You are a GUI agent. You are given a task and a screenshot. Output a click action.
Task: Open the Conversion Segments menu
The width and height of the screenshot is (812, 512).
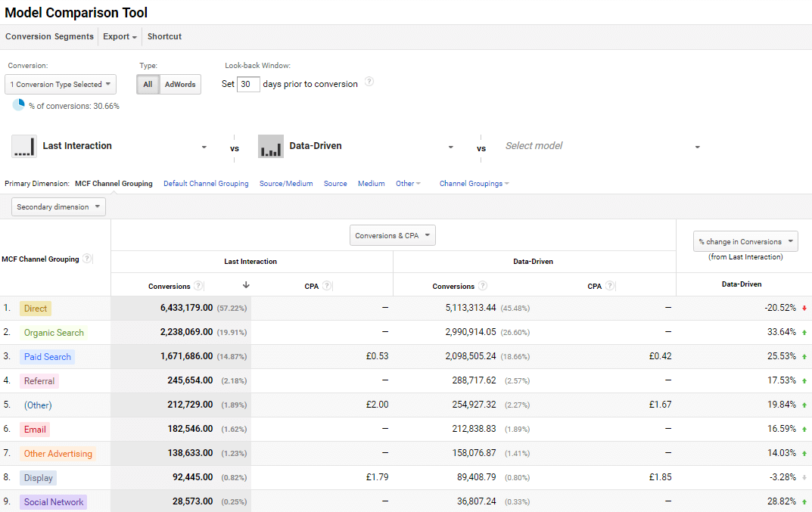(x=49, y=37)
